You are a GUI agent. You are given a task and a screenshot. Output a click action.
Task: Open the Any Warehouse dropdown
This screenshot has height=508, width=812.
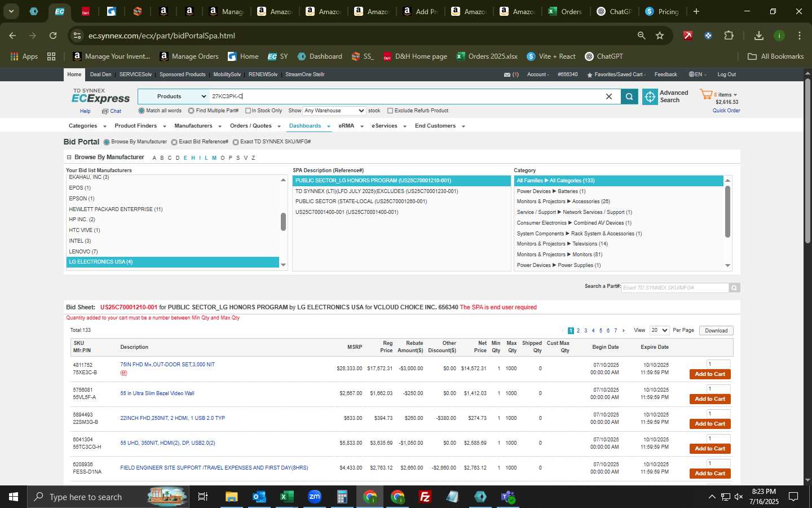(334, 111)
